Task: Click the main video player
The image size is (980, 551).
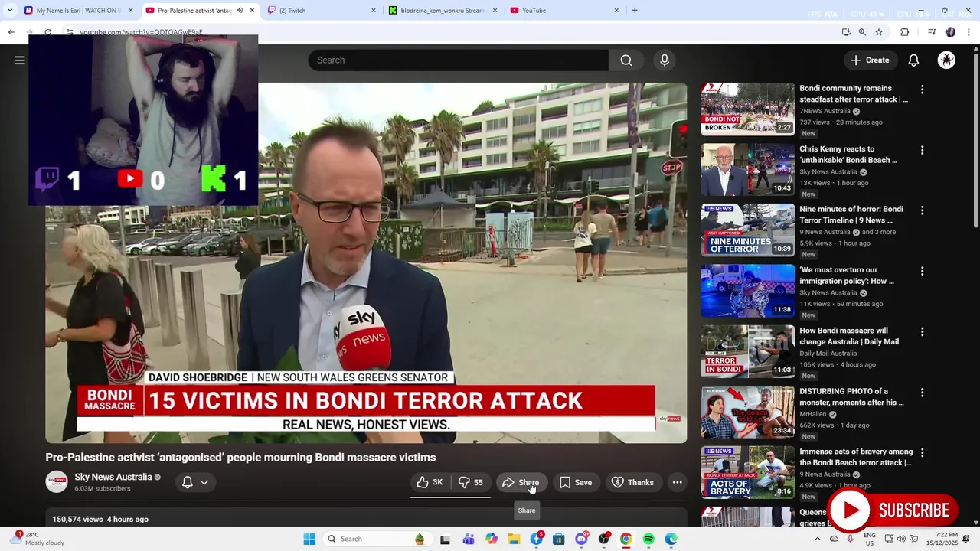Action: tap(366, 262)
